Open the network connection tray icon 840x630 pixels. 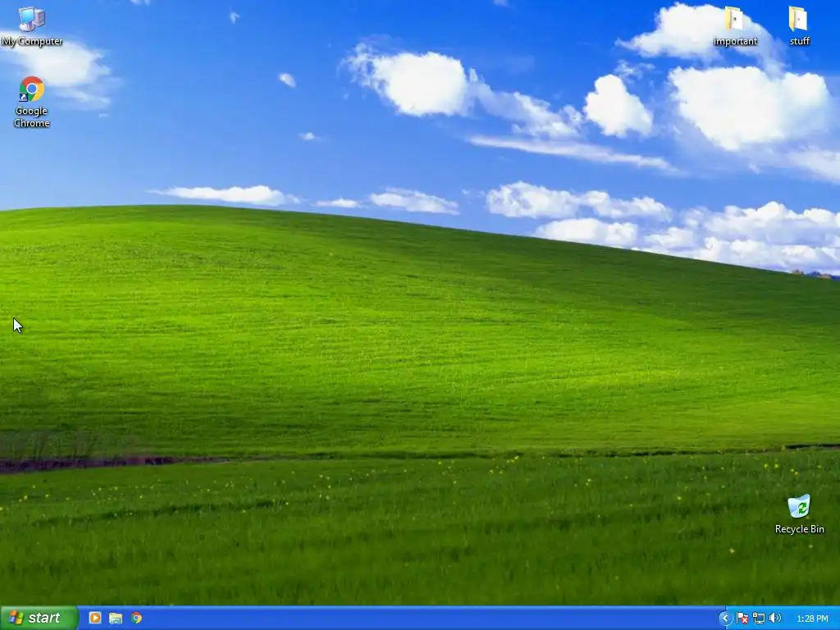[759, 619]
